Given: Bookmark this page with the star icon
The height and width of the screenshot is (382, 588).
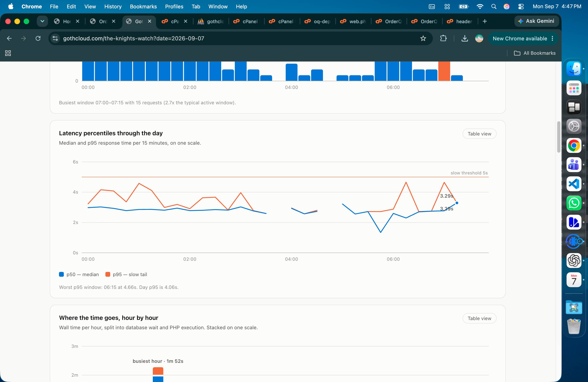Looking at the screenshot, I should coord(423,39).
